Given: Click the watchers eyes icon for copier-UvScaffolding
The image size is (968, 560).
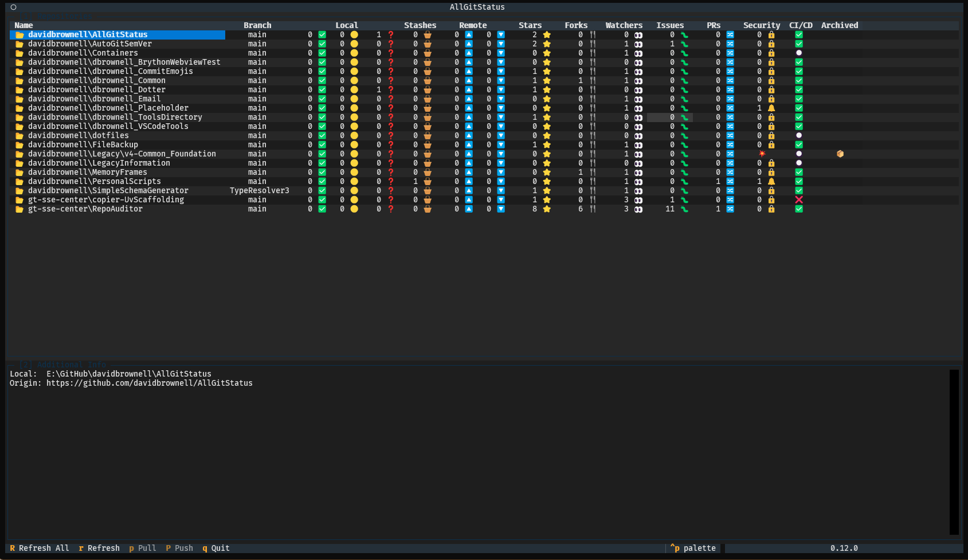Looking at the screenshot, I should (x=638, y=200).
